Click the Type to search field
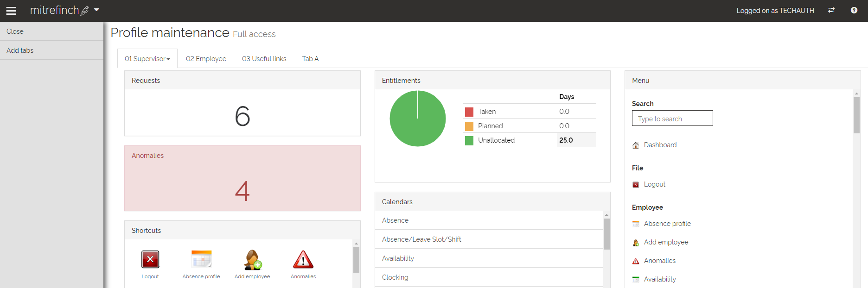Image resolution: width=868 pixels, height=288 pixels. pyautogui.click(x=672, y=118)
